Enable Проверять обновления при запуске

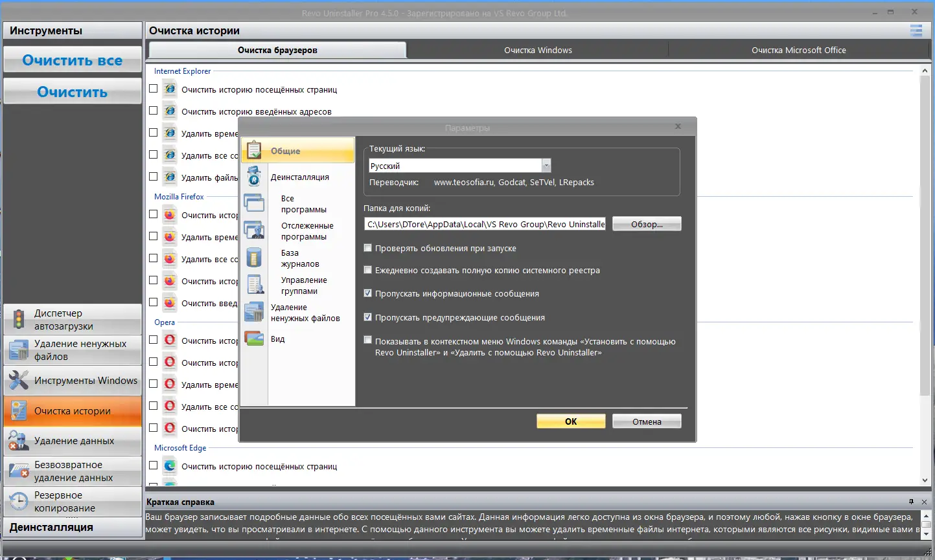pyautogui.click(x=367, y=248)
